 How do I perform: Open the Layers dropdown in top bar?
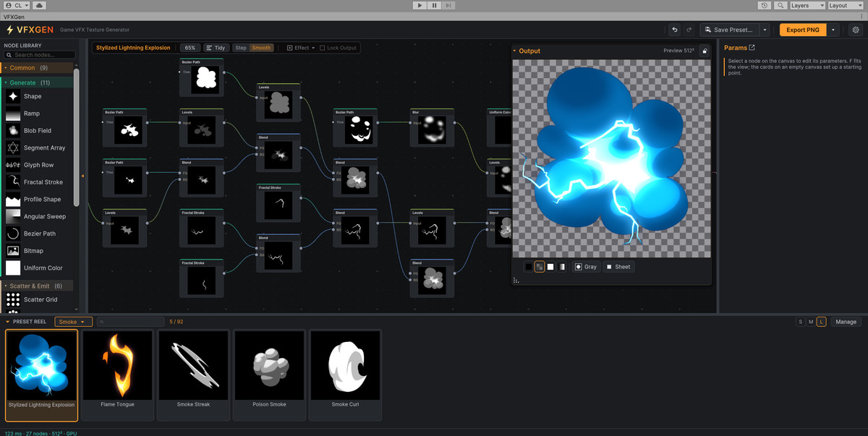point(807,5)
